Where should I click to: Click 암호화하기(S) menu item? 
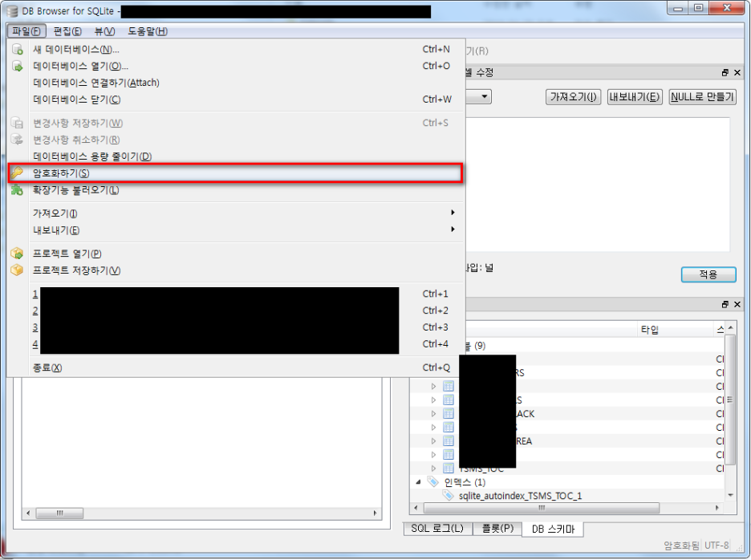236,173
